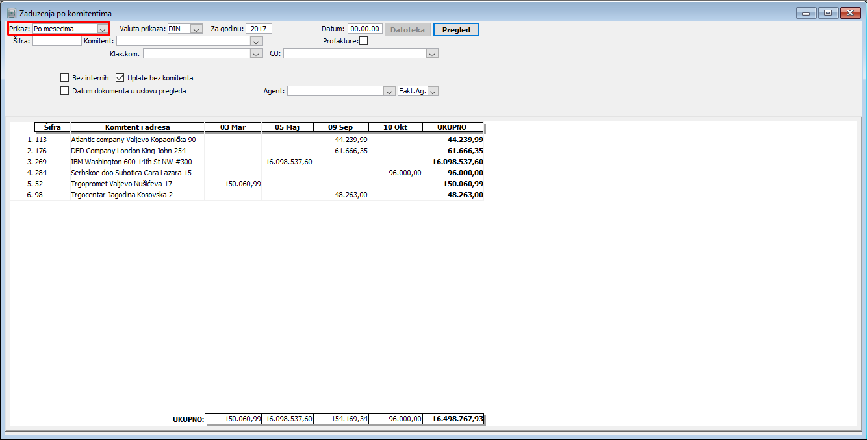Click the 09 Sep column header

click(341, 127)
